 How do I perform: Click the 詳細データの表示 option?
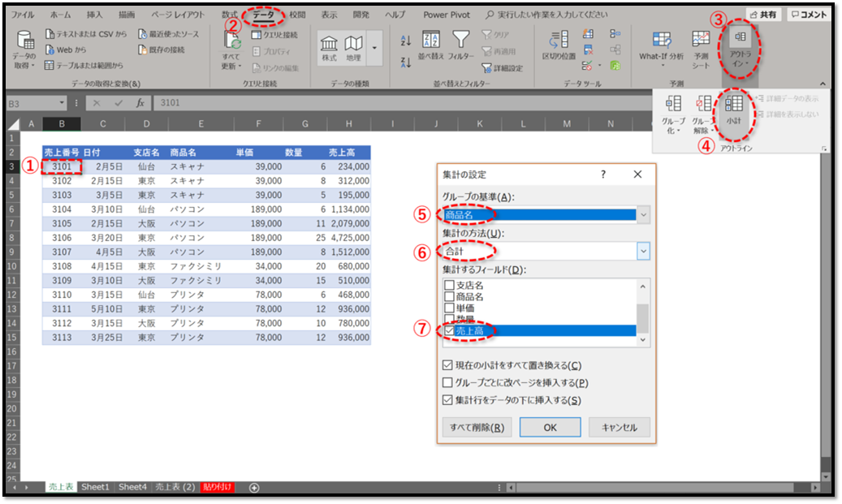pos(788,99)
